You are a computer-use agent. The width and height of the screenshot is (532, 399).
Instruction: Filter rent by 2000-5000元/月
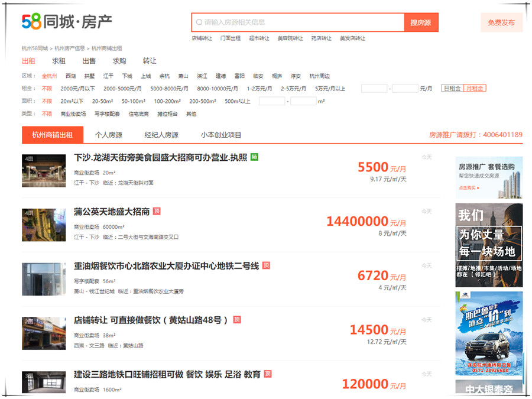122,89
